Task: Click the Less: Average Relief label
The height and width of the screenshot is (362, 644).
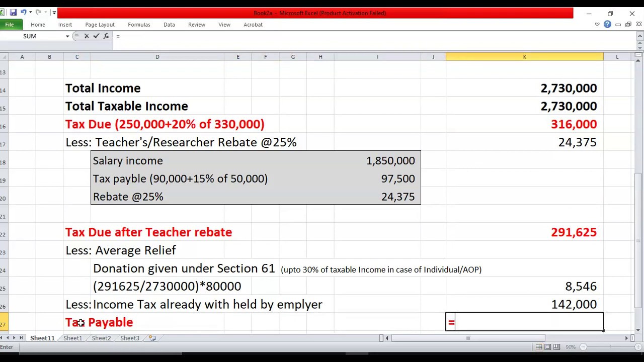Action: (x=120, y=250)
